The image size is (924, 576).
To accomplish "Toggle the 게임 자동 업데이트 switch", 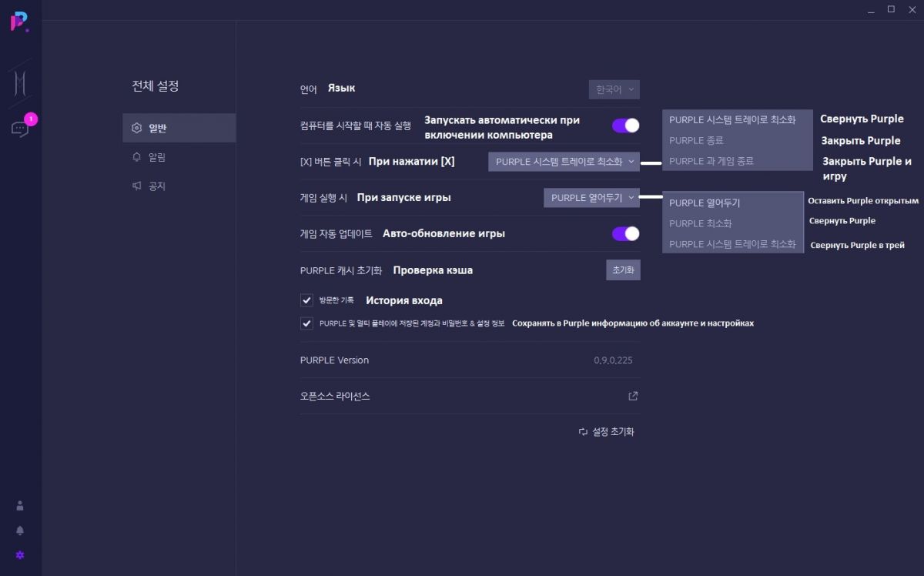I will click(625, 233).
